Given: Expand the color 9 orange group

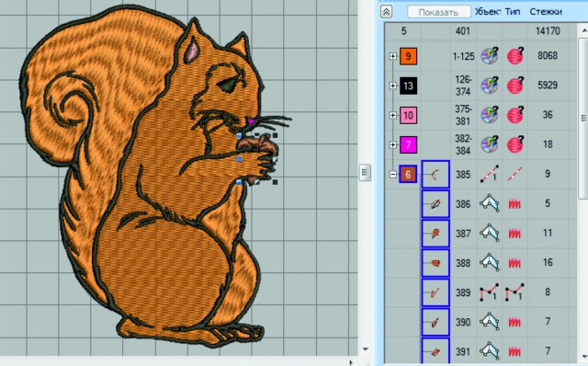Looking at the screenshot, I should 392,56.
